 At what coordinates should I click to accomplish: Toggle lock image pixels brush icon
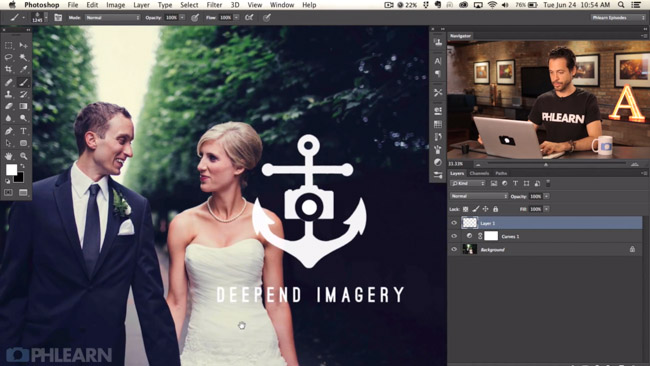pos(475,209)
